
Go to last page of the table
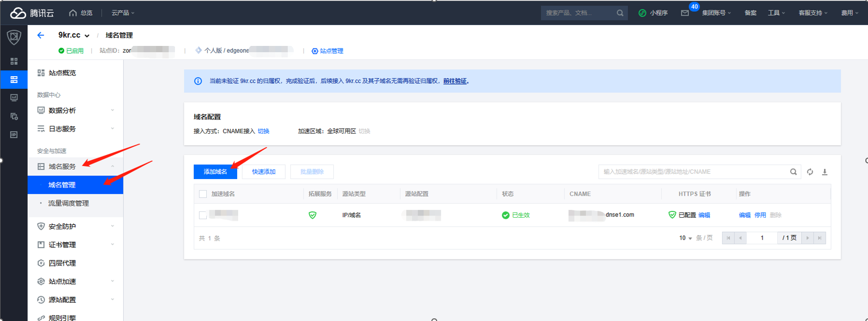click(x=820, y=238)
